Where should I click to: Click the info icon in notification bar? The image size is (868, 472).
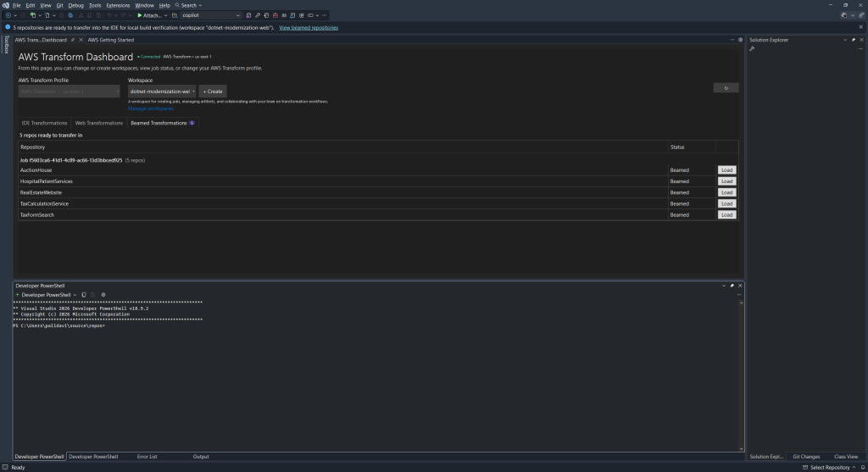click(x=8, y=27)
